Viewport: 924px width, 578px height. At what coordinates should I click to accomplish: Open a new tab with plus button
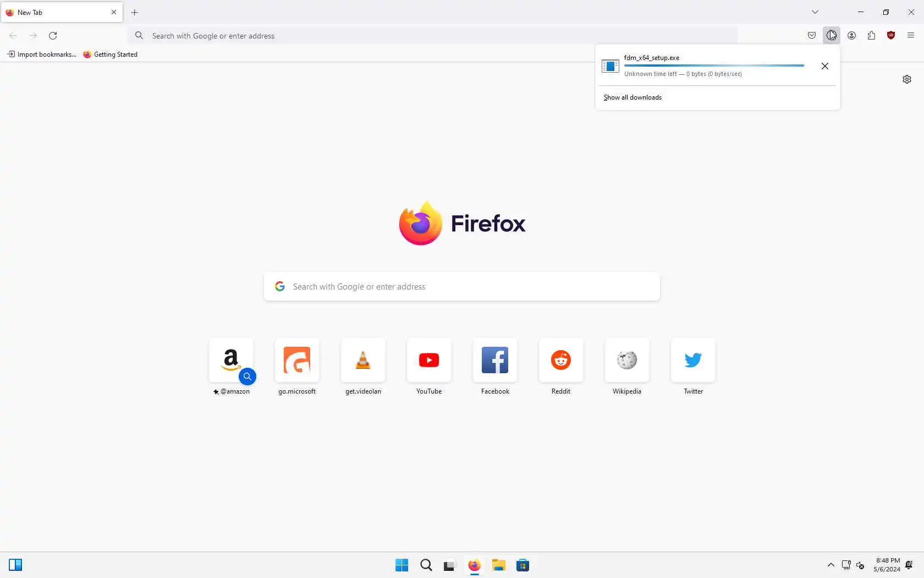[135, 12]
